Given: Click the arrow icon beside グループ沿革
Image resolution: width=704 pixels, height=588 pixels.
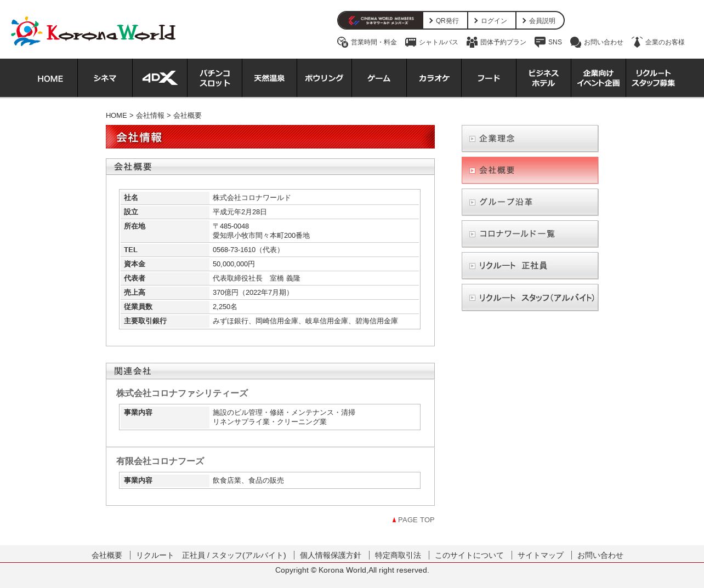Looking at the screenshot, I should tap(472, 203).
